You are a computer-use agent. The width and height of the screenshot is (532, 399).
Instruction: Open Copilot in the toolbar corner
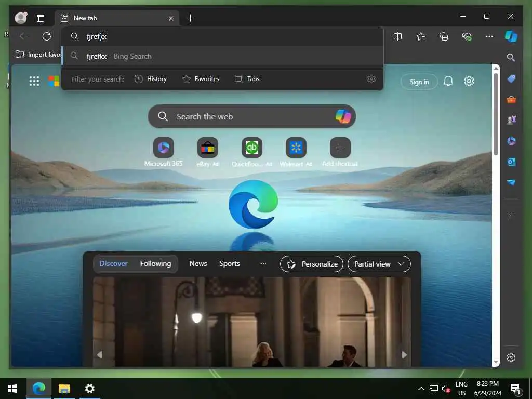(511, 36)
